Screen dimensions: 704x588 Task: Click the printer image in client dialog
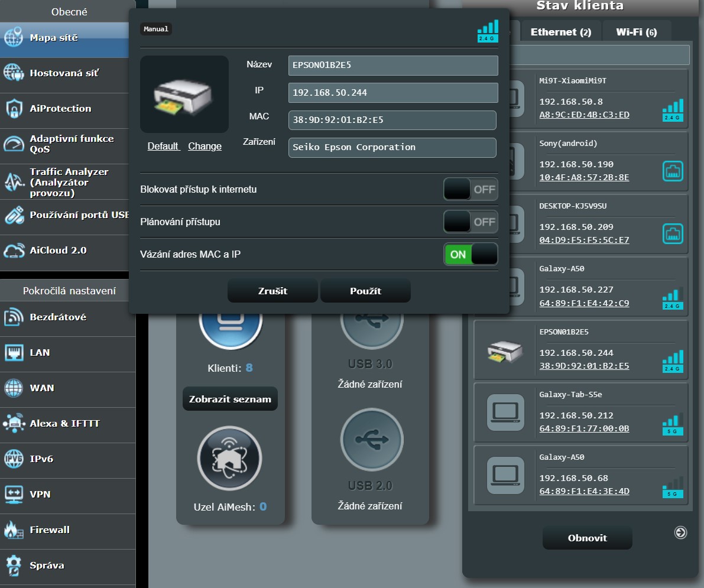coord(184,95)
